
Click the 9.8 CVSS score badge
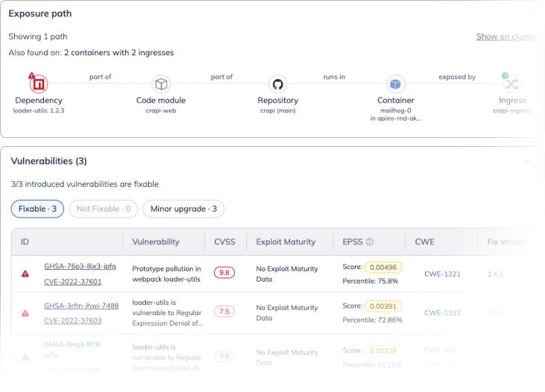pos(224,273)
